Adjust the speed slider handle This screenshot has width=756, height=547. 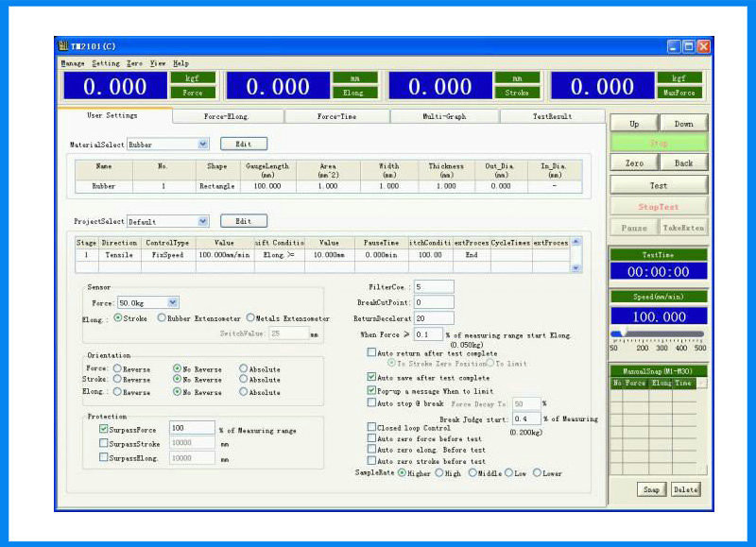pyautogui.click(x=618, y=333)
